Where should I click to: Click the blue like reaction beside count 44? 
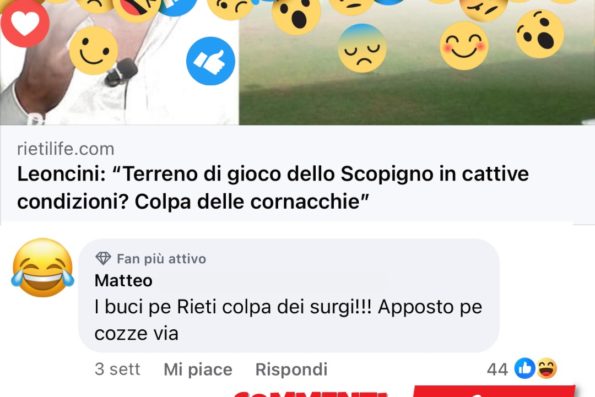coord(525,368)
